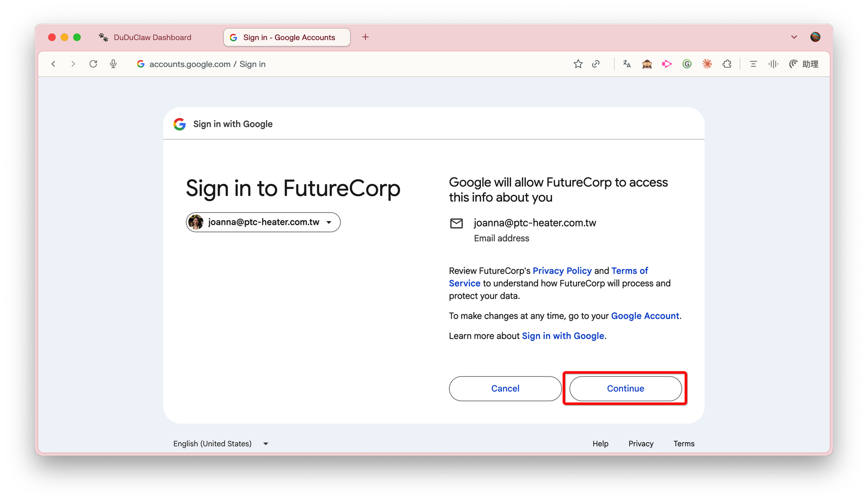
Task: Click the audio waveform icon in toolbar
Action: coord(773,64)
